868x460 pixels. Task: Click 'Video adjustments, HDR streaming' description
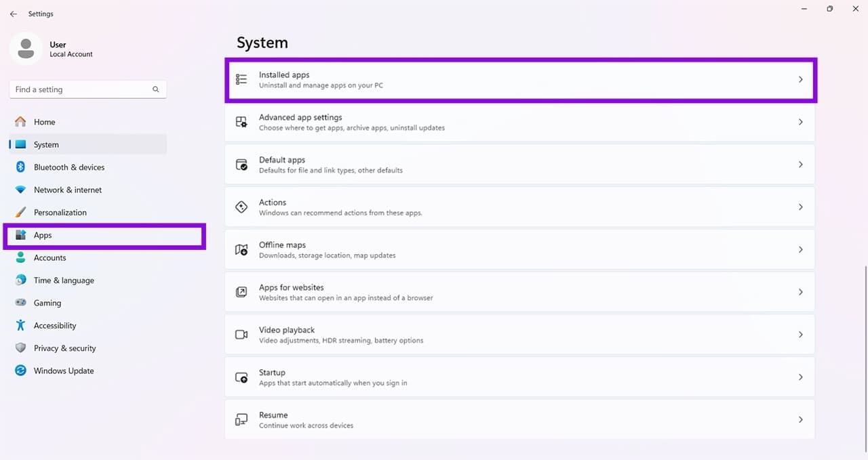[341, 341]
